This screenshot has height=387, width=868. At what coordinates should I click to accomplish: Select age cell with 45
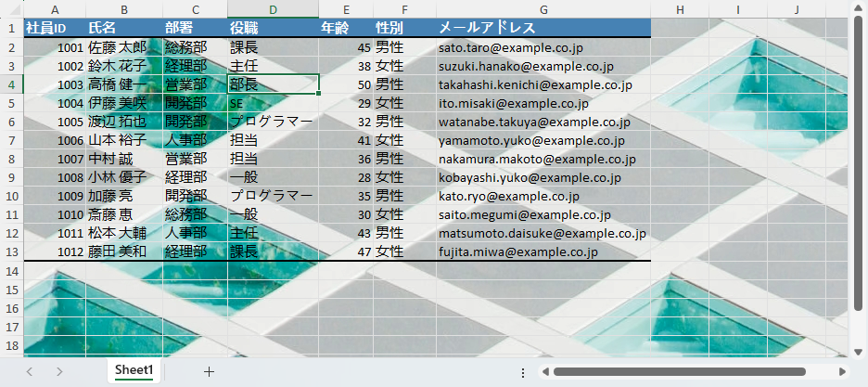click(x=346, y=47)
